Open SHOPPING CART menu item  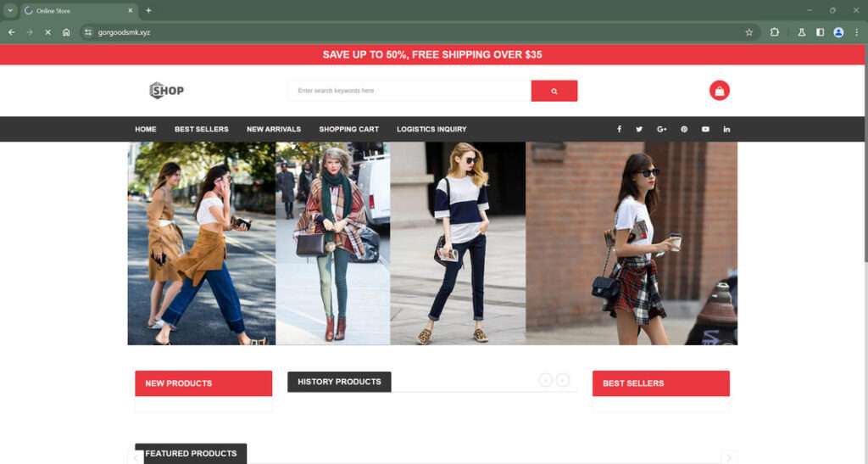(348, 129)
